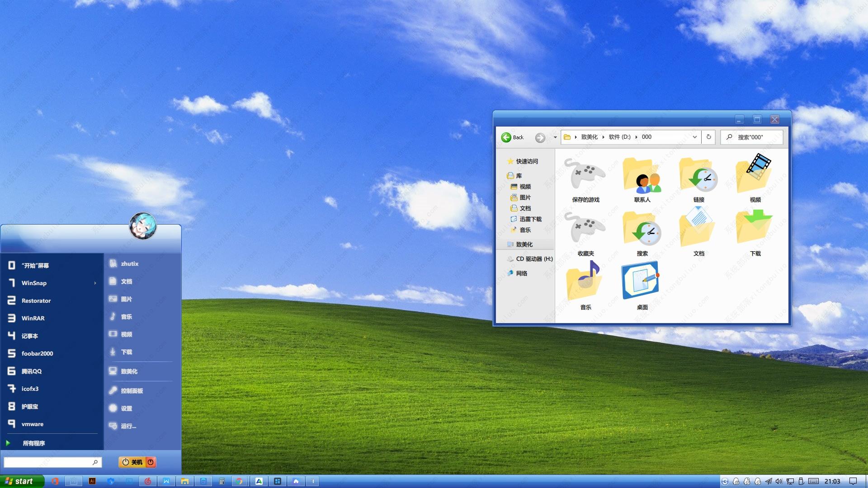The width and height of the screenshot is (868, 488).
Task: Open Adobe Illustrator from the taskbar
Action: [92, 481]
